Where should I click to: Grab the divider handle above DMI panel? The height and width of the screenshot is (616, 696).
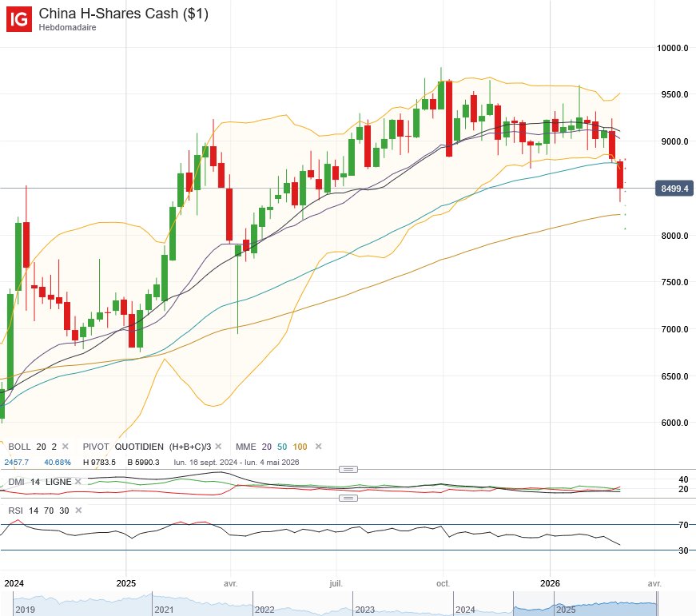pyautogui.click(x=348, y=469)
